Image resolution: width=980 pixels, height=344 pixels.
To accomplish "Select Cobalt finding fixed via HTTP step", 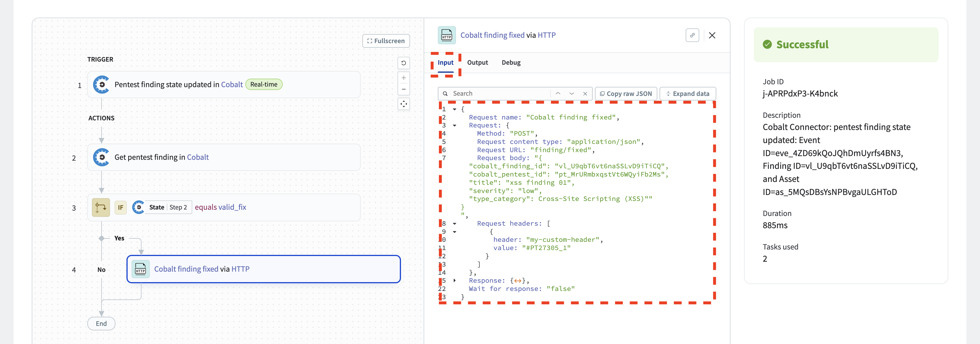I will pyautogui.click(x=263, y=269).
